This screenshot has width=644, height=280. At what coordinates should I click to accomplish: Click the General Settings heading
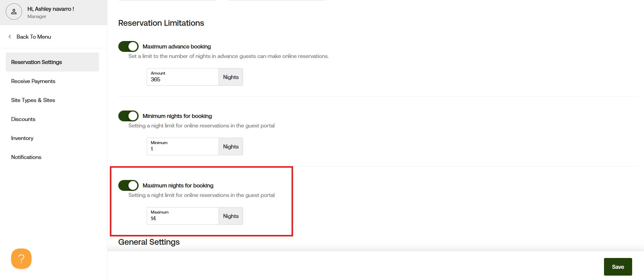click(x=149, y=242)
